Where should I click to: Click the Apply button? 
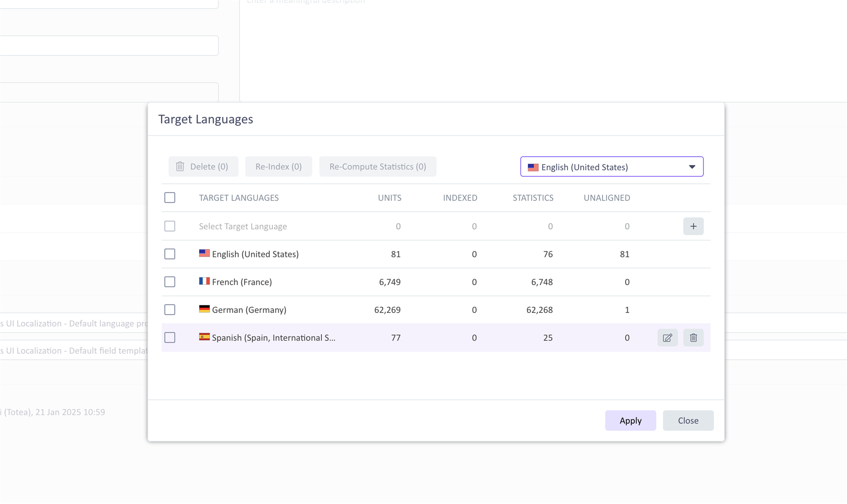click(630, 421)
